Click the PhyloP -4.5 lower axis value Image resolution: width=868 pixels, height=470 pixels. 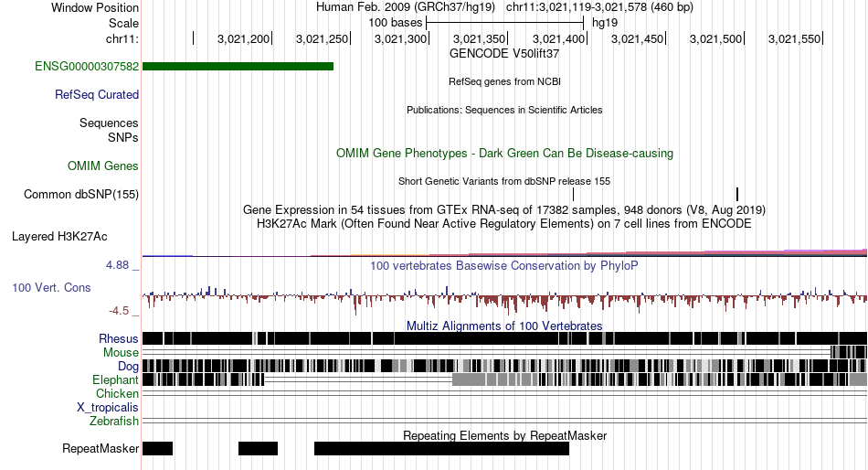coord(119,311)
